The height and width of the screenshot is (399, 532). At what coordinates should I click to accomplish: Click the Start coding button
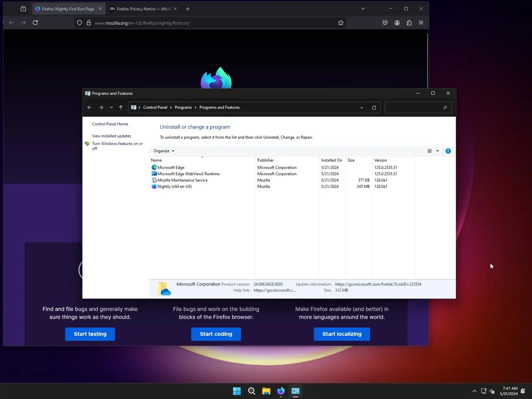point(216,334)
